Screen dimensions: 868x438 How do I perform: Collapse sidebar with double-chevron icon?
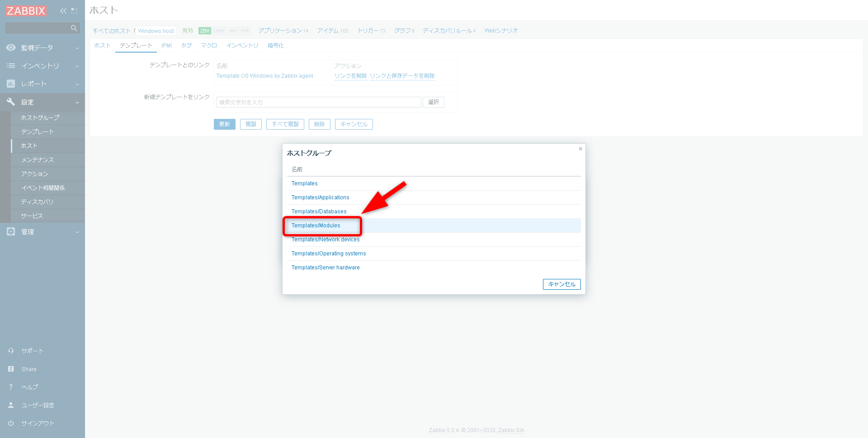click(x=63, y=10)
